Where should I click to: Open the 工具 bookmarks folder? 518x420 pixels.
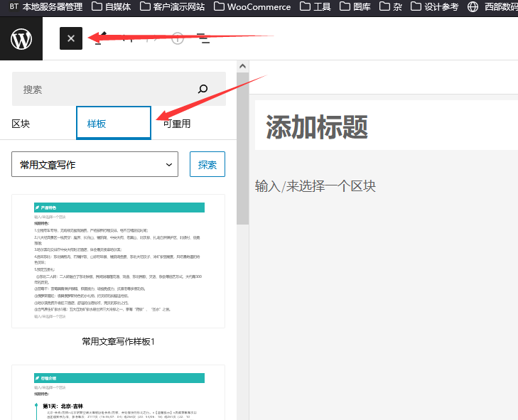(x=315, y=6)
